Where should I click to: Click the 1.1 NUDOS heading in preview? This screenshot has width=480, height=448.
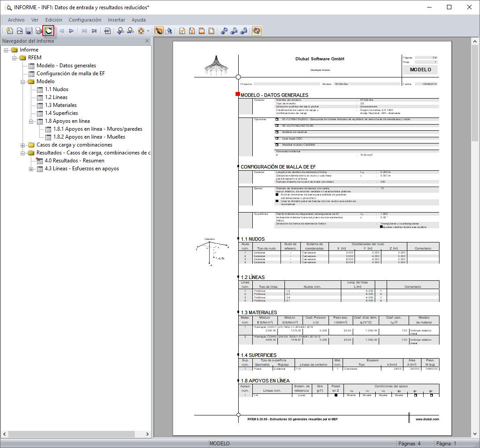pyautogui.click(x=253, y=239)
